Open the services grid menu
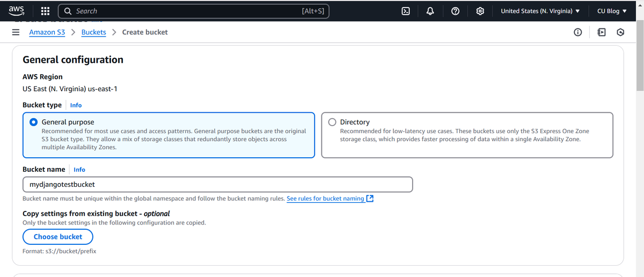644x277 pixels. (x=46, y=11)
